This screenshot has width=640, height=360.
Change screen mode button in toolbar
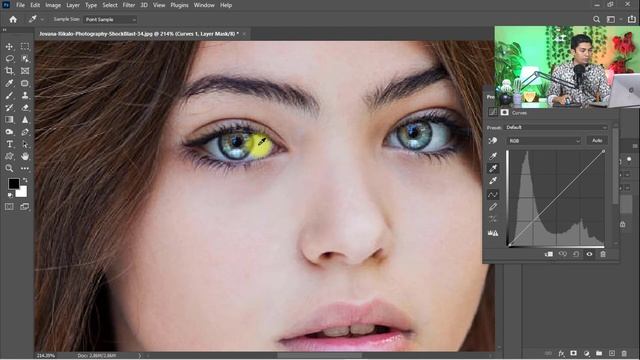click(25, 207)
